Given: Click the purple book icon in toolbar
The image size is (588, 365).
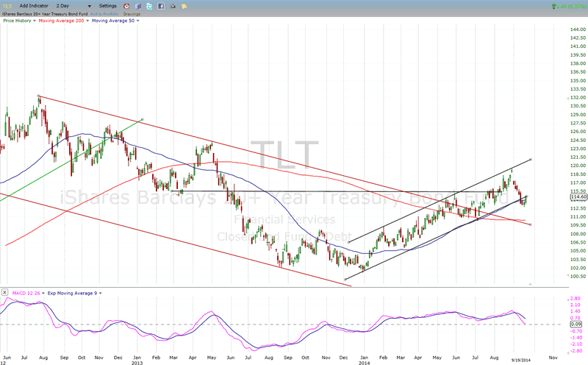Looking at the screenshot, I should pos(138,5).
